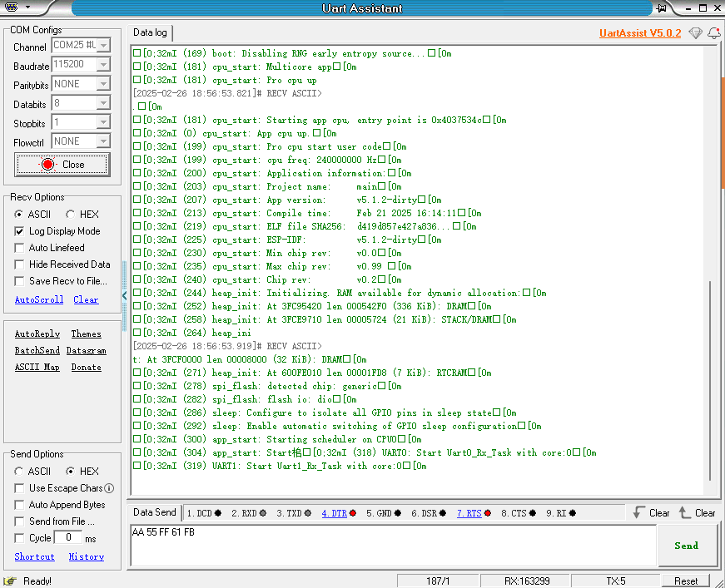Click the Send button
The width and height of the screenshot is (725, 588).
click(687, 546)
